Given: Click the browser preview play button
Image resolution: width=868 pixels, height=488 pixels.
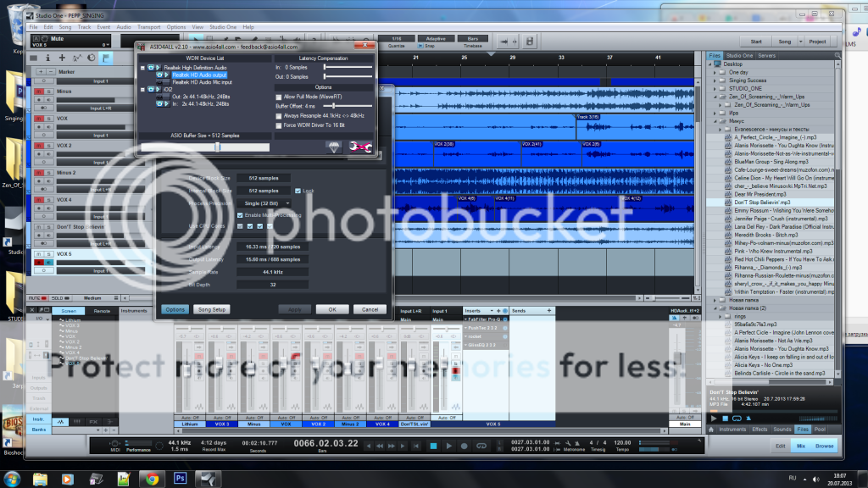Looking at the screenshot, I should click(x=714, y=419).
